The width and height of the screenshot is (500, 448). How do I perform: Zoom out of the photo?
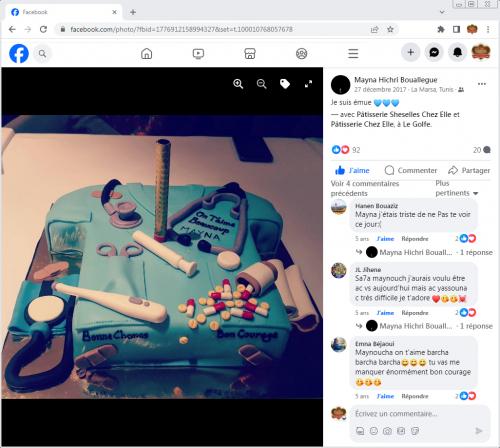click(262, 84)
